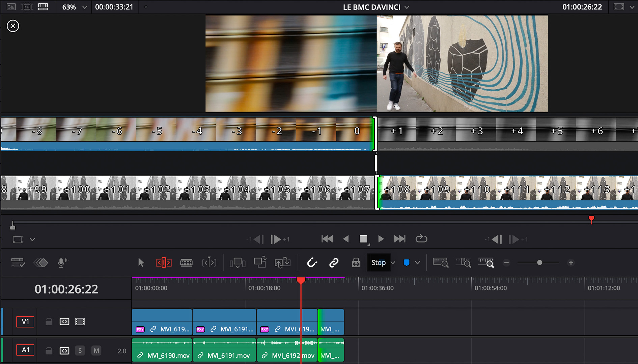Mute audio track A1
The height and width of the screenshot is (364, 638).
point(96,351)
